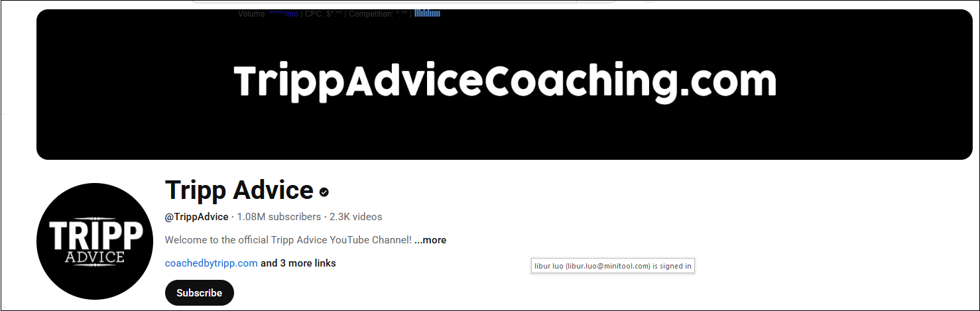Click the keyword volume trend bar icon
This screenshot has width=980, height=311.
[x=427, y=13]
